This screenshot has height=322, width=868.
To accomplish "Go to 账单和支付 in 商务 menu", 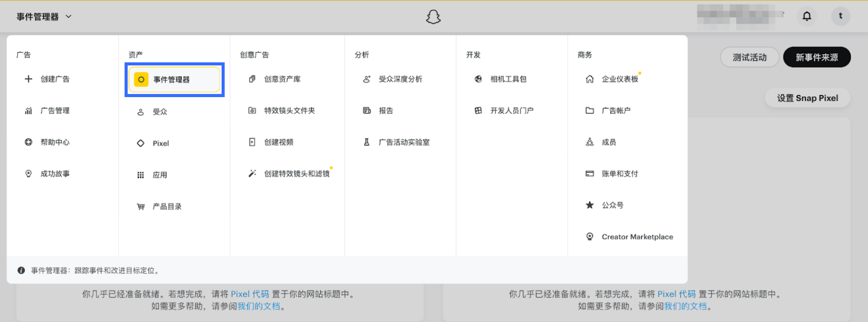I will click(619, 174).
